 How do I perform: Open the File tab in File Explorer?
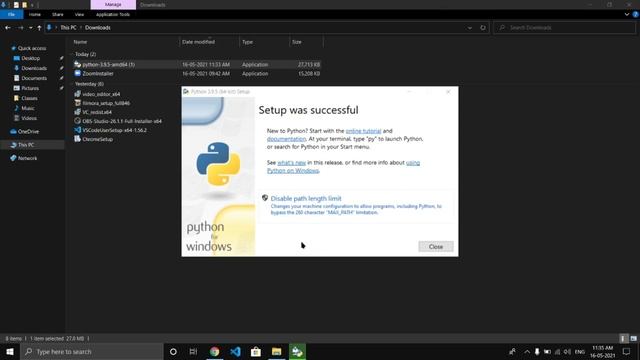point(11,14)
